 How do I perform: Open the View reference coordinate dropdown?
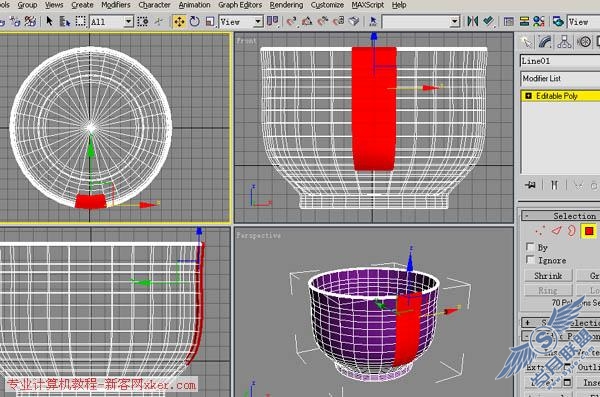(241, 22)
